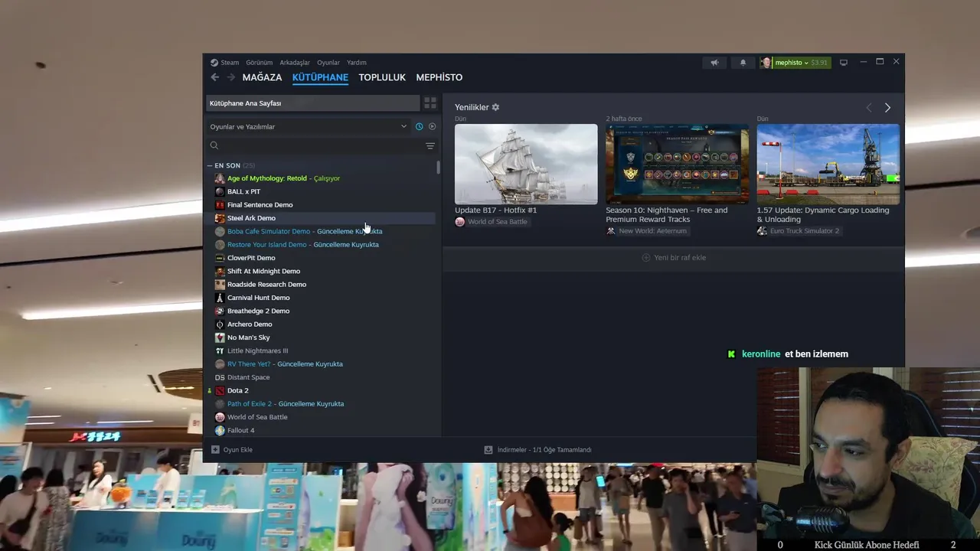Image resolution: width=980 pixels, height=551 pixels.
Task: Open Yenilikler settings gear
Action: click(x=495, y=107)
